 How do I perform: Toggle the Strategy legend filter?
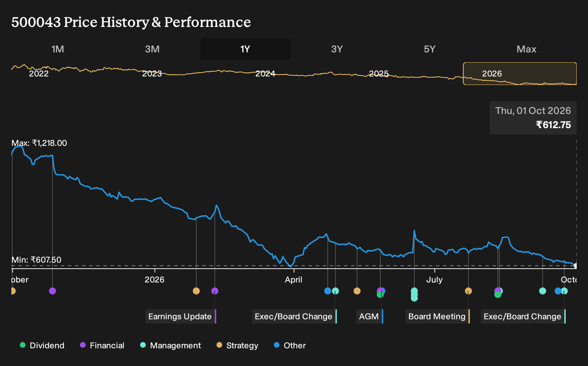237,345
